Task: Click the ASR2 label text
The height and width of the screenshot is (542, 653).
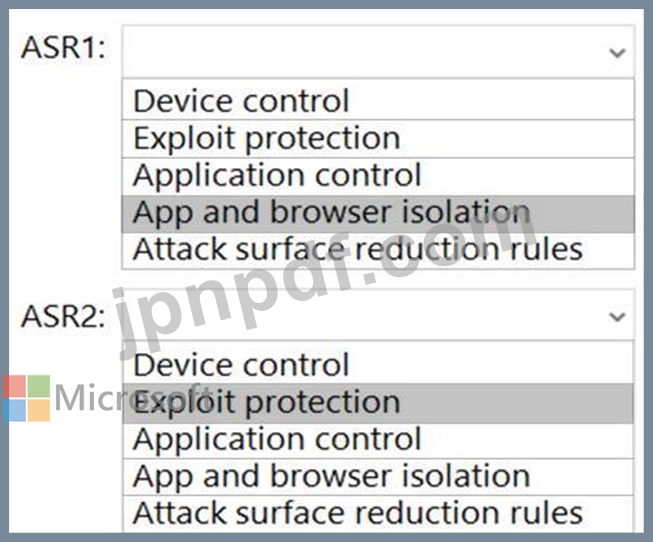Action: point(63,316)
